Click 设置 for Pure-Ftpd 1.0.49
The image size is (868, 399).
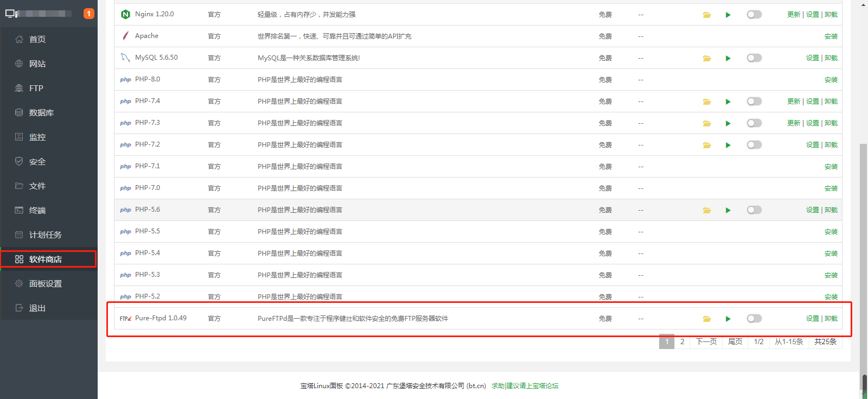click(813, 319)
